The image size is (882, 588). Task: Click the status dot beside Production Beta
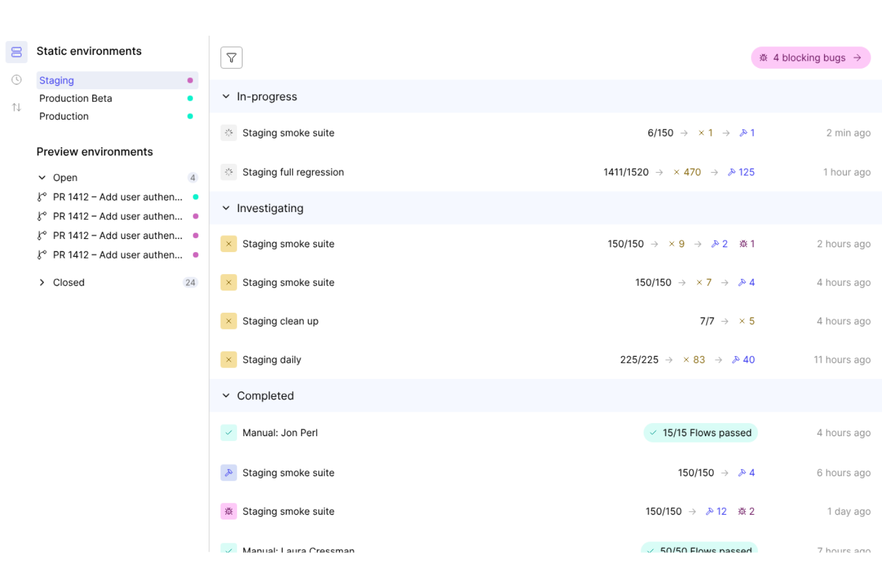(x=190, y=98)
